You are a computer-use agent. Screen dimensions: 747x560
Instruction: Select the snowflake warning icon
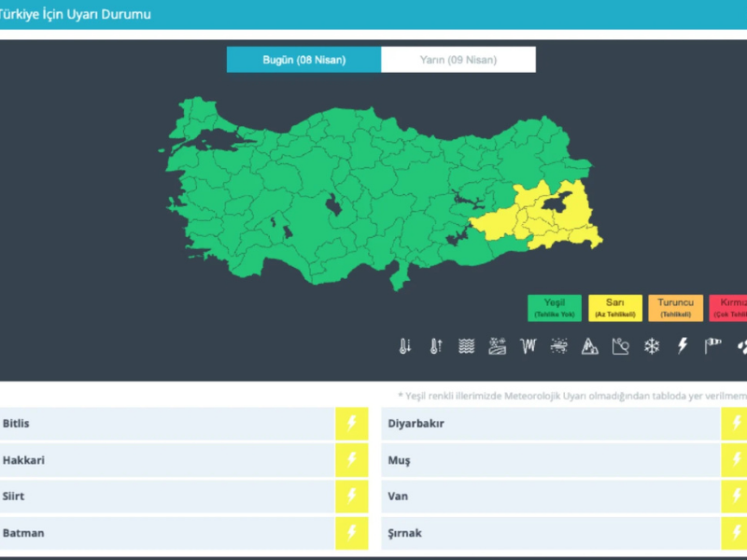click(x=652, y=346)
